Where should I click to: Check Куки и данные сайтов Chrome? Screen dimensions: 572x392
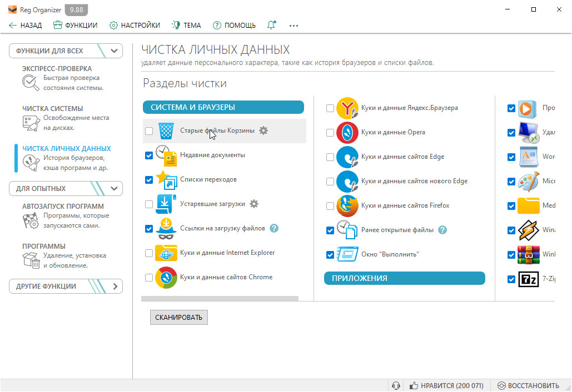click(149, 278)
